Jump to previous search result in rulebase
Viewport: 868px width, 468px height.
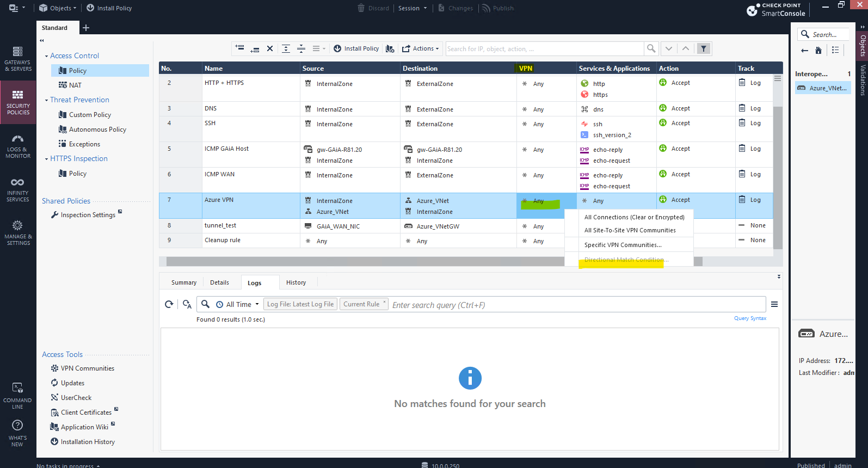click(686, 48)
